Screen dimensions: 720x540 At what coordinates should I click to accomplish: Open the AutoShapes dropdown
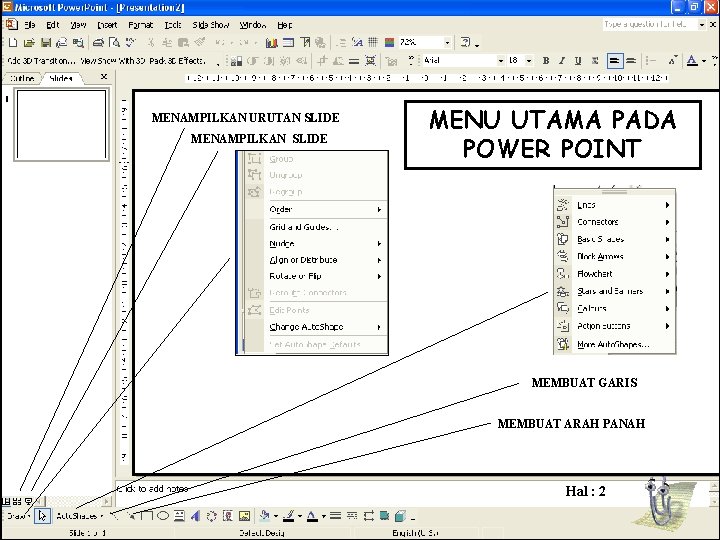click(x=79, y=516)
